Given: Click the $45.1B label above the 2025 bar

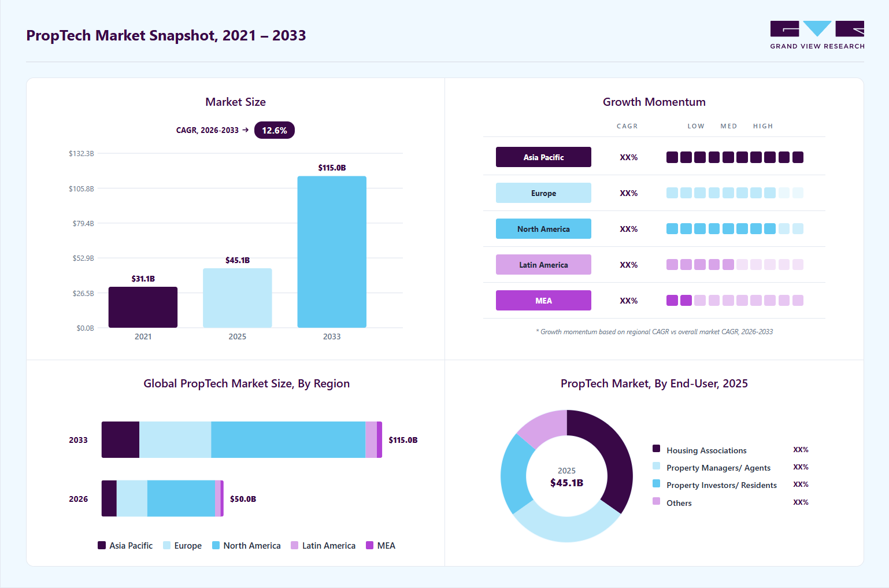Looking at the screenshot, I should [238, 260].
